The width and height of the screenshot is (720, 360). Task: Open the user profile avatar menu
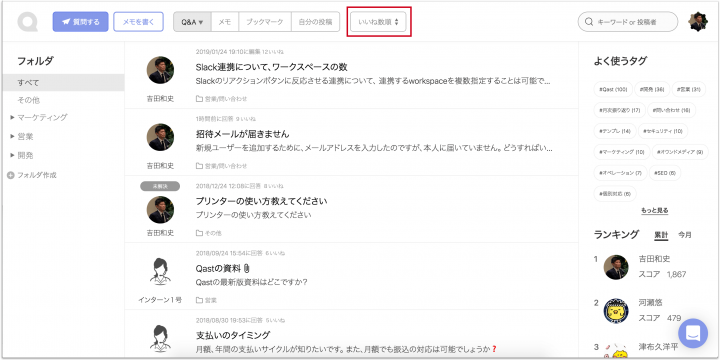[698, 22]
